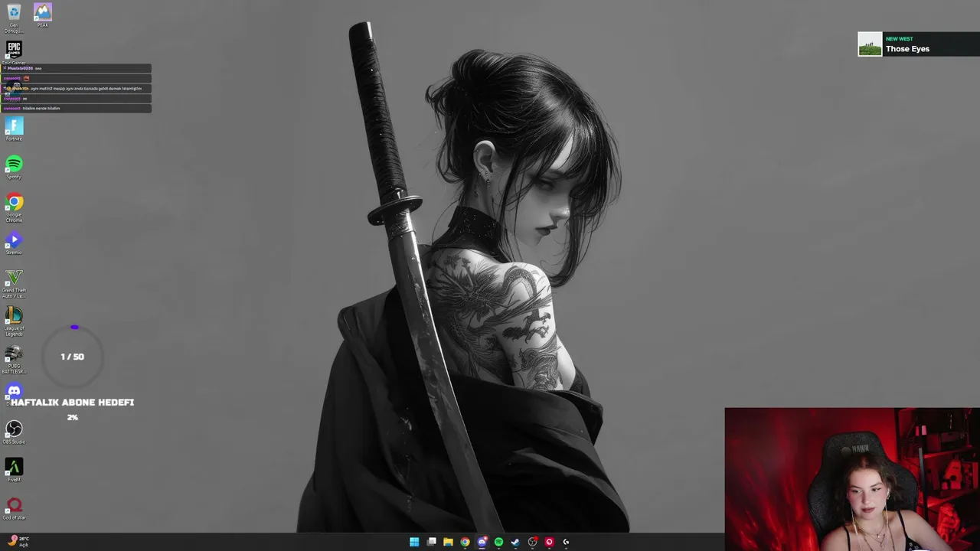Click the webcam overlay feed

(852, 479)
